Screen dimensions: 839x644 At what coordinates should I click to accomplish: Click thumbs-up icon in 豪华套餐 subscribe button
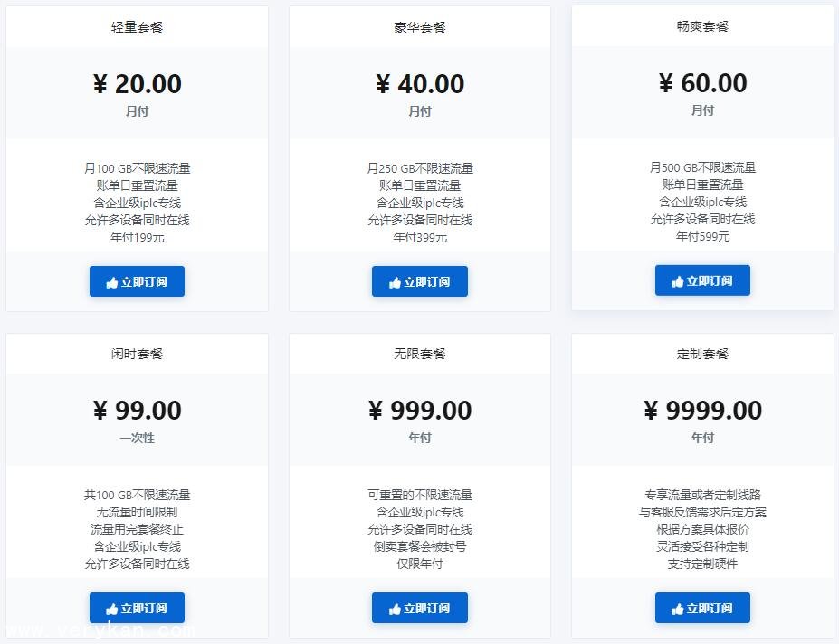coord(395,282)
